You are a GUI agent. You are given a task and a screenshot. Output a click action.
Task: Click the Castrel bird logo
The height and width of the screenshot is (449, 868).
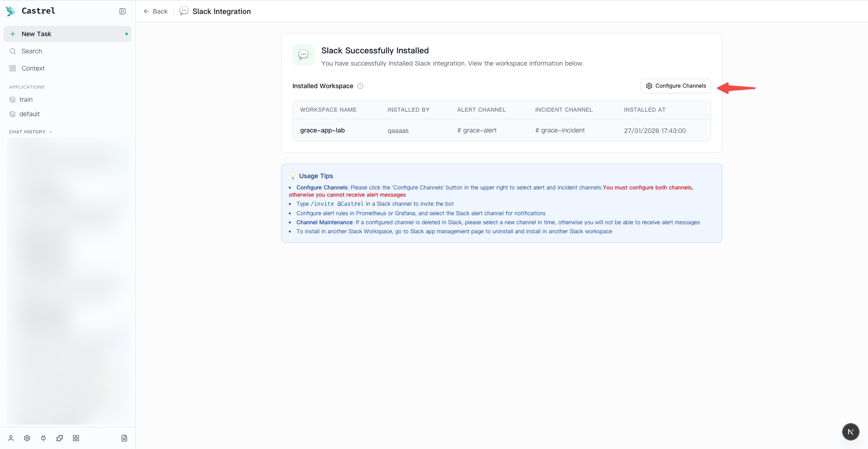(x=10, y=11)
